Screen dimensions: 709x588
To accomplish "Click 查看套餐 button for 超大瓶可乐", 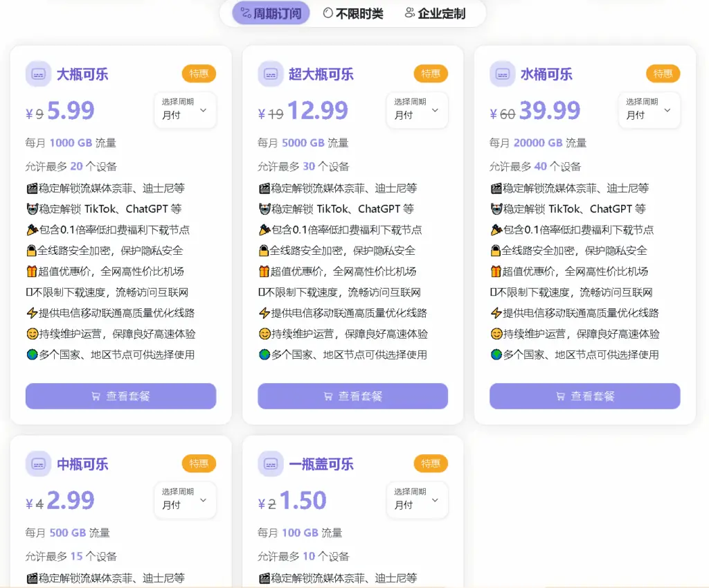I will click(x=352, y=396).
